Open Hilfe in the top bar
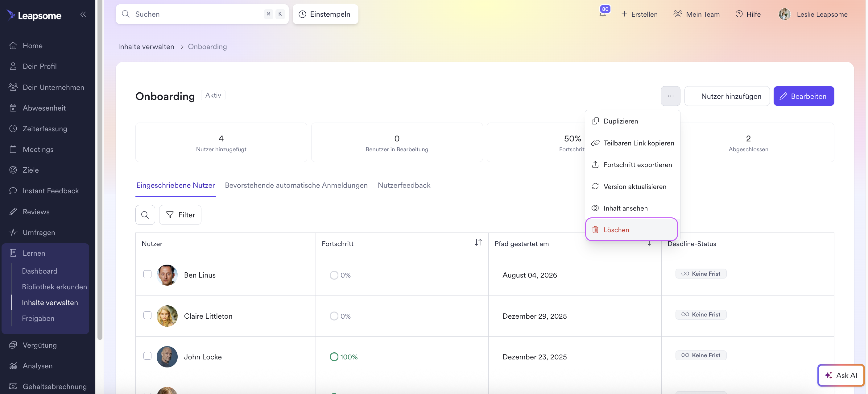868x394 pixels. (748, 14)
